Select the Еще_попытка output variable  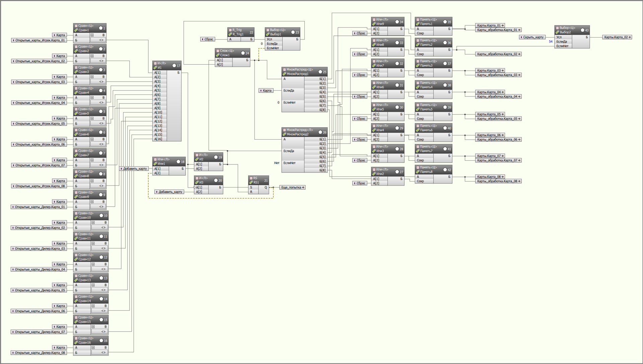tap(292, 188)
